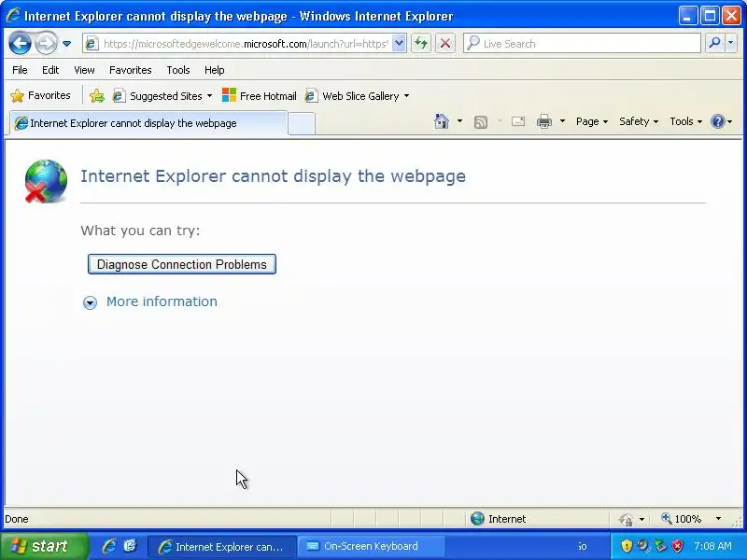Click the red shield tray icon
Image resolution: width=747 pixels, height=560 pixels.
[x=678, y=546]
